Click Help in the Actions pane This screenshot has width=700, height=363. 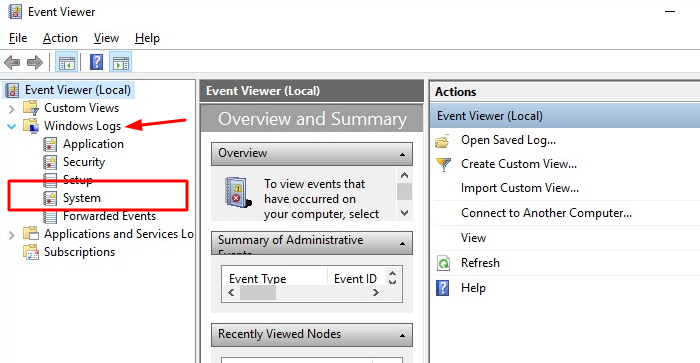tap(473, 288)
